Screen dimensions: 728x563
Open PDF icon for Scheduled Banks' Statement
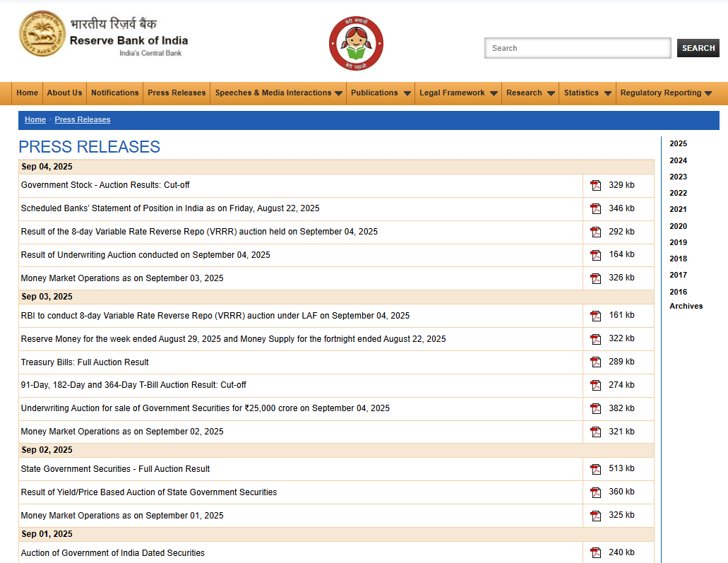click(596, 209)
